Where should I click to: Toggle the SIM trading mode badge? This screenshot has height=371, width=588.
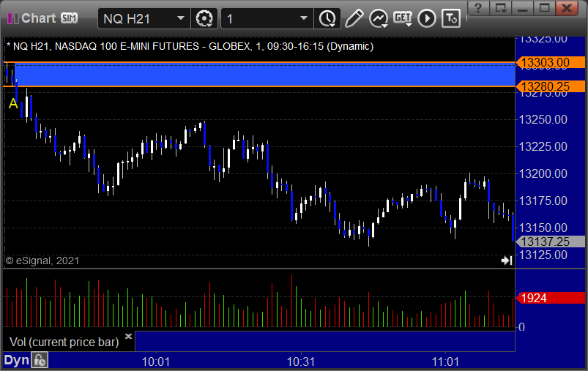click(70, 18)
